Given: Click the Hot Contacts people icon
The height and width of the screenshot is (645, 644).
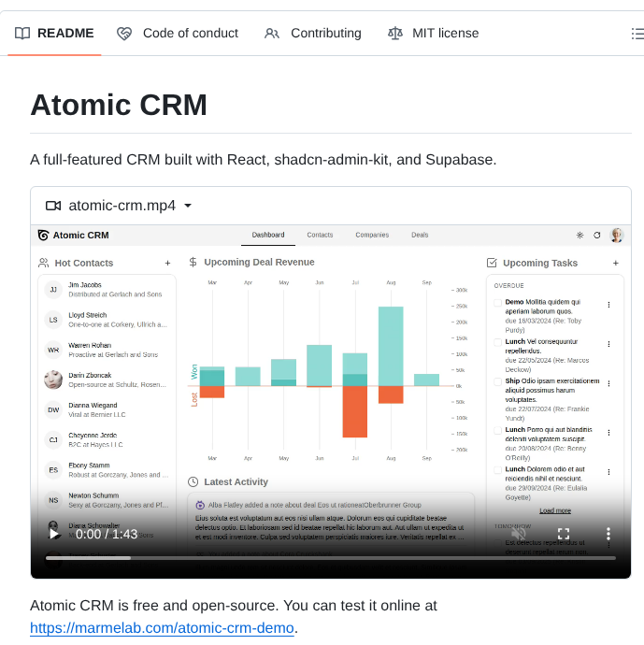Looking at the screenshot, I should tap(43, 263).
